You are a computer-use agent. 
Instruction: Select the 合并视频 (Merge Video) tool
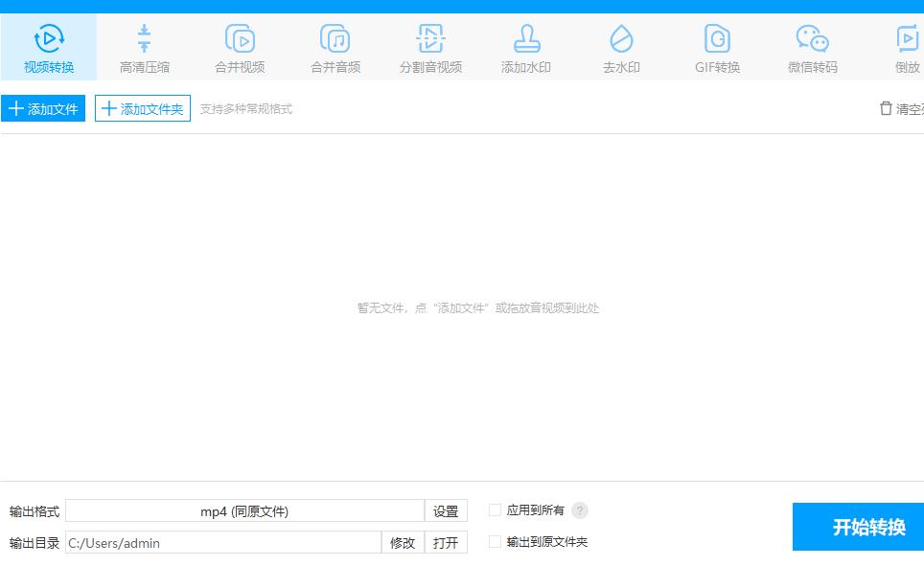(x=239, y=46)
